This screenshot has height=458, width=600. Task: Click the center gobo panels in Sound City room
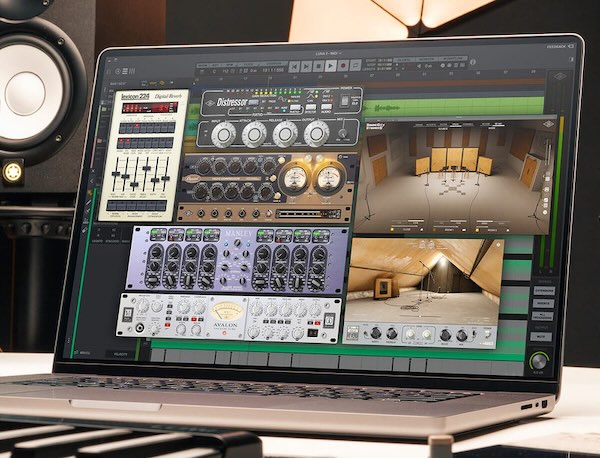pos(455,159)
